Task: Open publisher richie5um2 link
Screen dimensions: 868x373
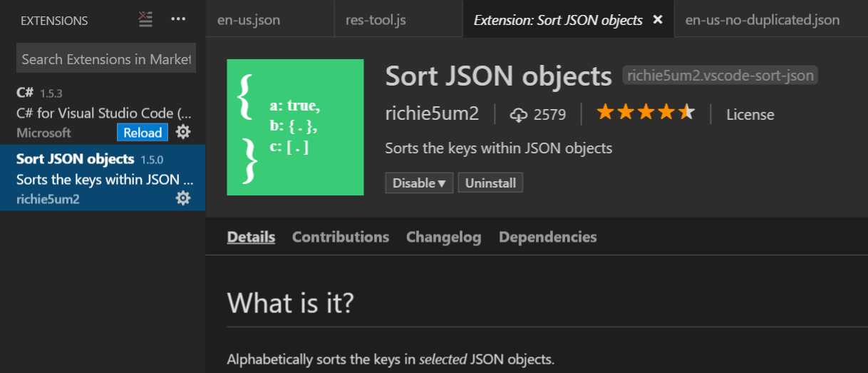Action: tap(432, 113)
